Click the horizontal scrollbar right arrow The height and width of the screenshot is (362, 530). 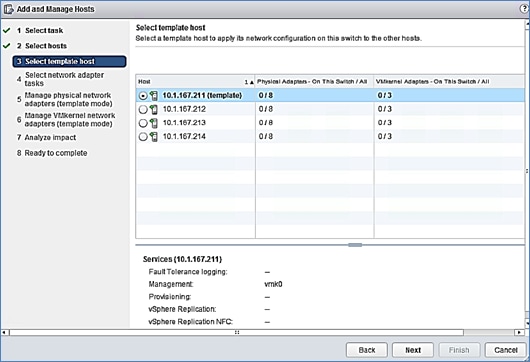(520, 333)
